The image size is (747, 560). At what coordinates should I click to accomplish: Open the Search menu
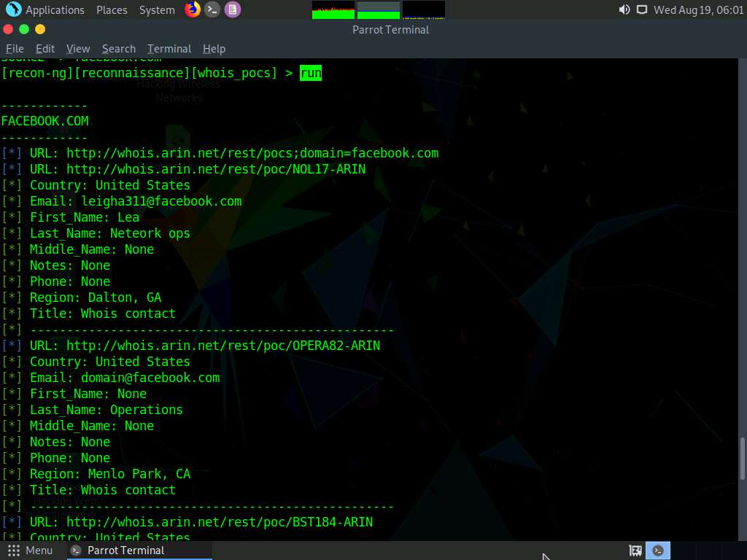tap(119, 49)
